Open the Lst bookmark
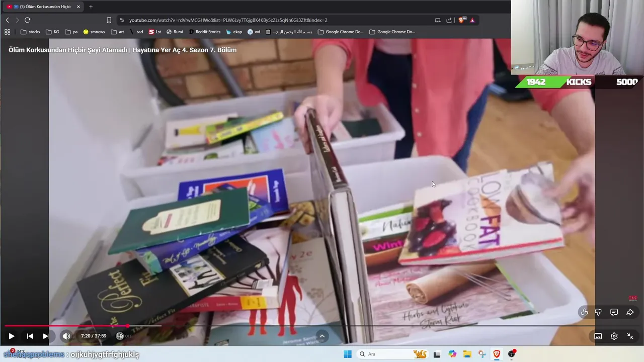This screenshot has height=362, width=644. [155, 32]
